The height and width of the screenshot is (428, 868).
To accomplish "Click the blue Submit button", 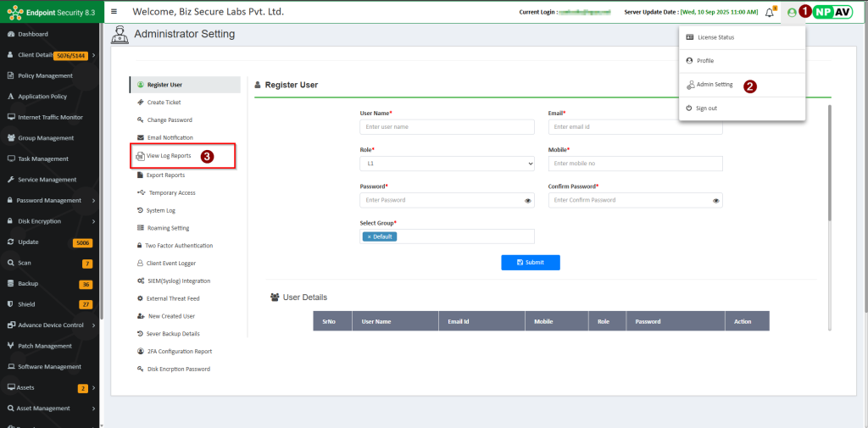I will pyautogui.click(x=530, y=263).
